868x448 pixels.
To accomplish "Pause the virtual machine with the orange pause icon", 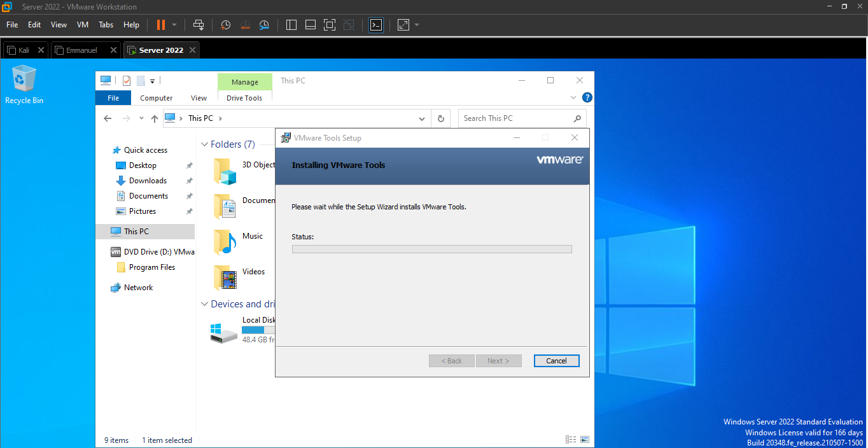I will tap(160, 25).
